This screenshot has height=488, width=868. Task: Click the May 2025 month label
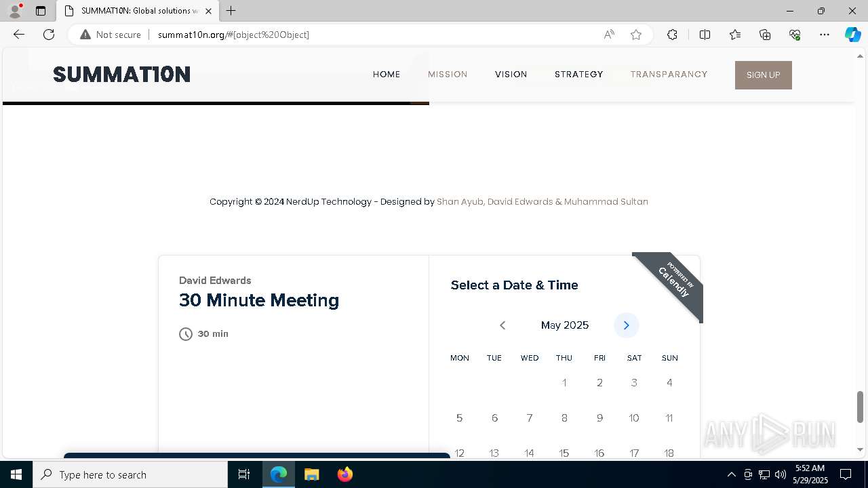point(565,325)
